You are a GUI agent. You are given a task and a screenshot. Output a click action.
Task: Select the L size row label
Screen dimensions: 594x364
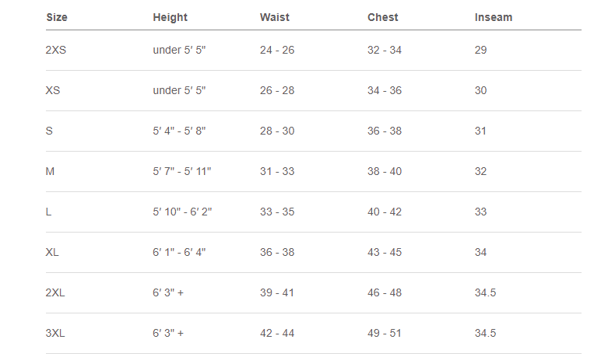coord(49,212)
